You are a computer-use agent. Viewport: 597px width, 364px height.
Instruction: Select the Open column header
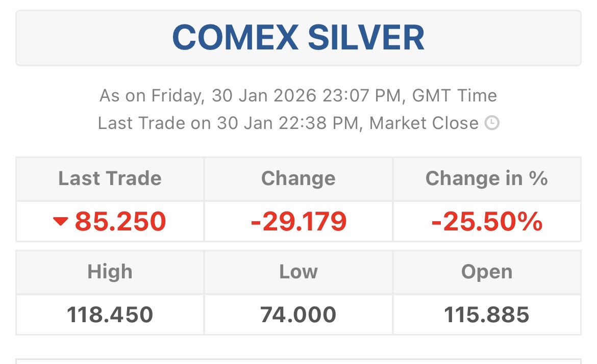click(487, 272)
